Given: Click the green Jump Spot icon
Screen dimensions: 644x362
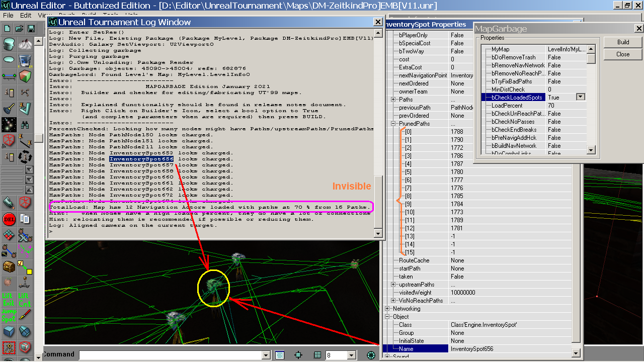Looking at the screenshot, I should (x=9, y=315).
